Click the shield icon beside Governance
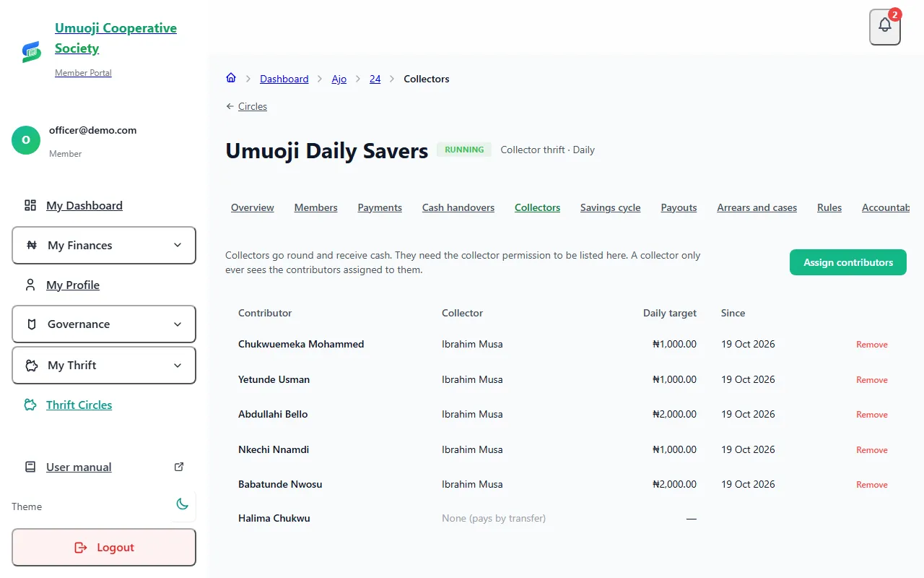Screen dimensions: 924x578 pos(32,324)
